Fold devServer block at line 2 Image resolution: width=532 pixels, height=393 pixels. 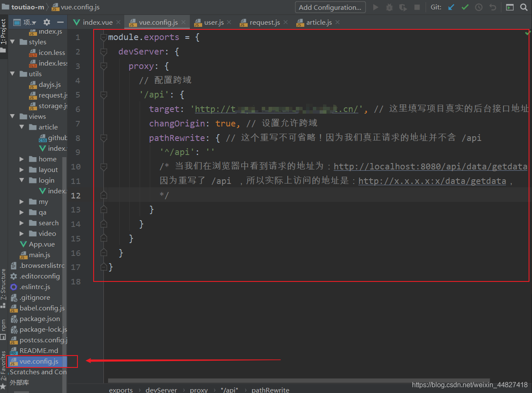click(103, 52)
